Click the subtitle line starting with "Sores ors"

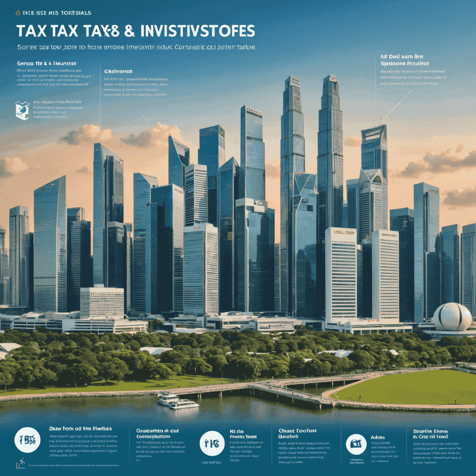click(136, 47)
